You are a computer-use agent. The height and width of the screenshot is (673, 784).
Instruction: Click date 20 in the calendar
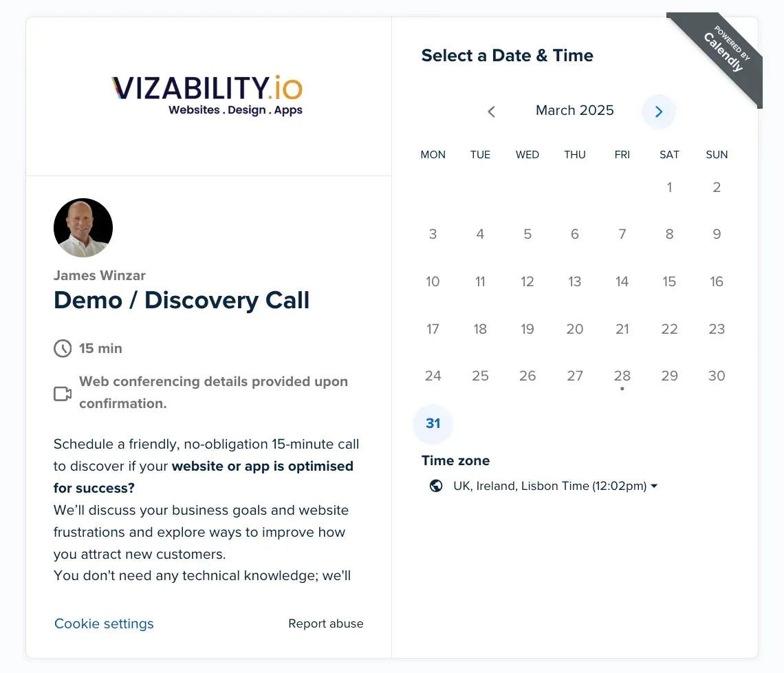[x=575, y=329]
